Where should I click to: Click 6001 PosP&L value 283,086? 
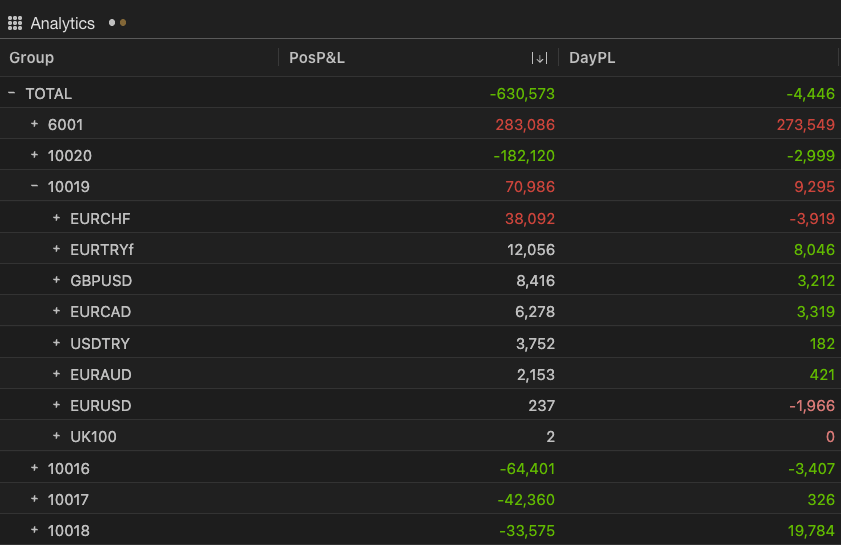[x=525, y=125]
